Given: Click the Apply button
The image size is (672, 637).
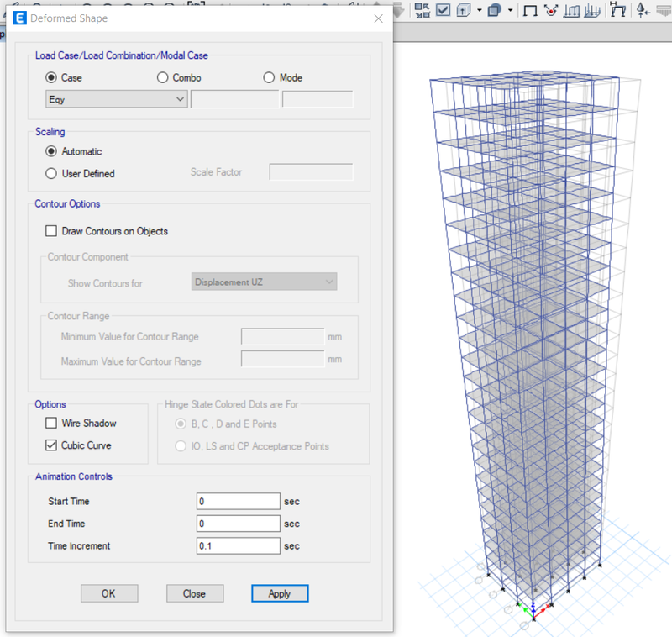Looking at the screenshot, I should [x=280, y=593].
